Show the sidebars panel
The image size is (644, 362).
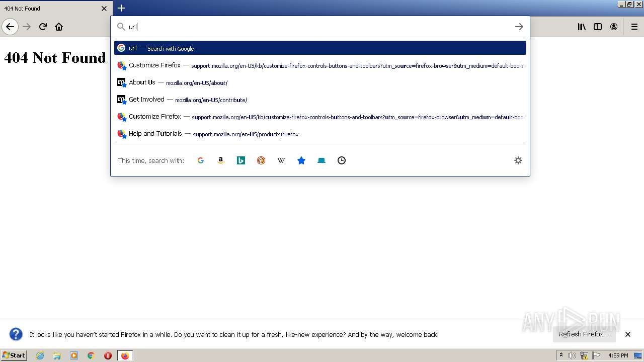(598, 27)
